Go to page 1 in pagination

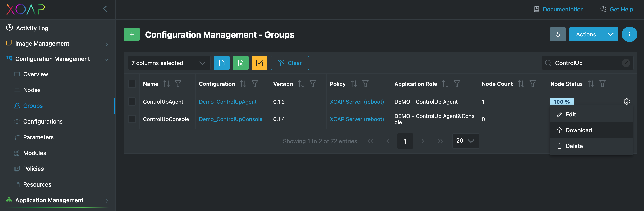click(405, 141)
